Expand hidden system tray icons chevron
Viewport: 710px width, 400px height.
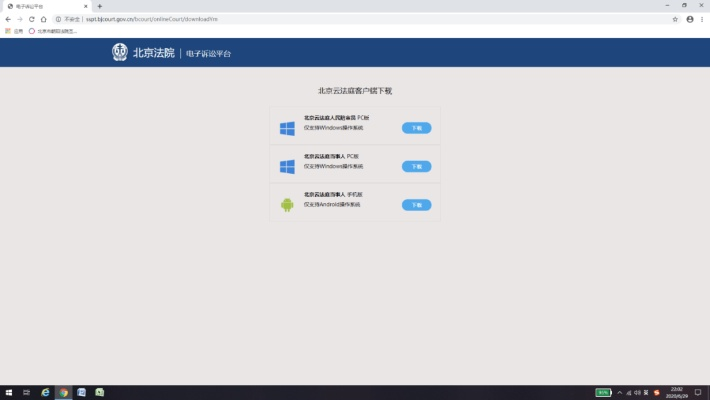point(619,392)
